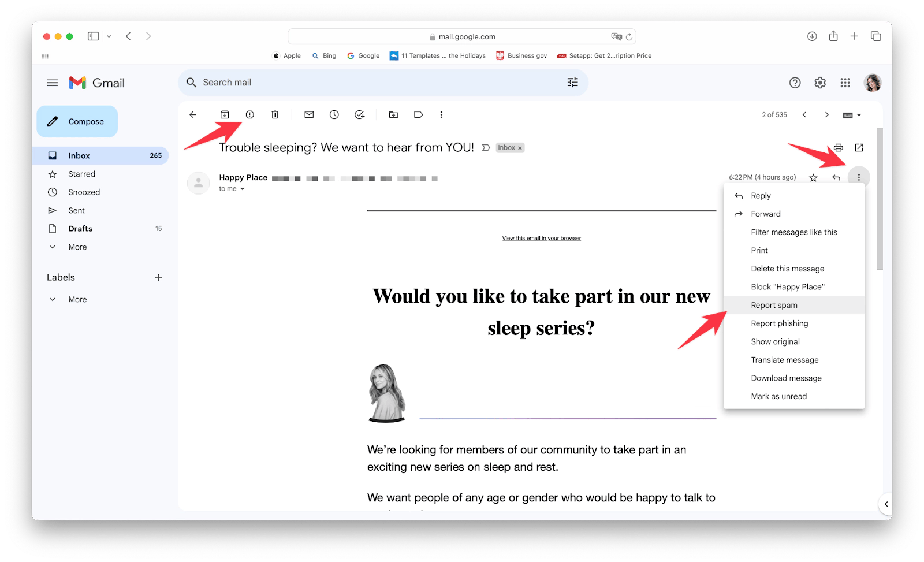
Task: Open email in a new window
Action: 859,148
